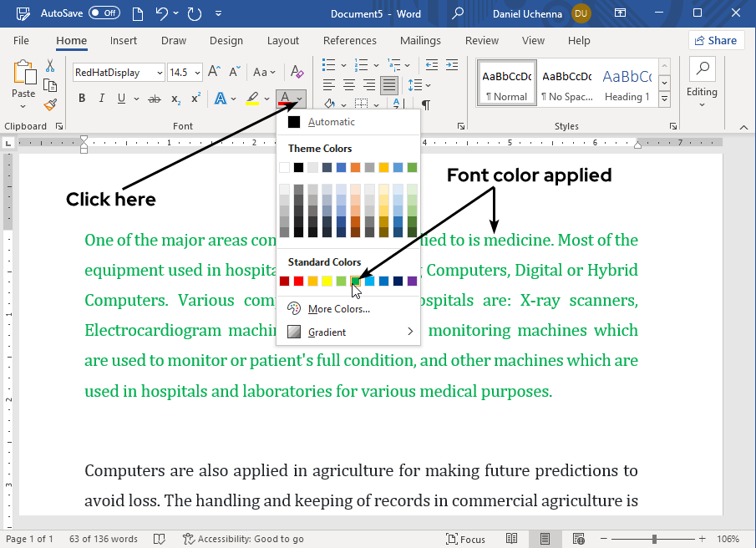
Task: Click the Format Painter brush icon
Action: click(50, 104)
